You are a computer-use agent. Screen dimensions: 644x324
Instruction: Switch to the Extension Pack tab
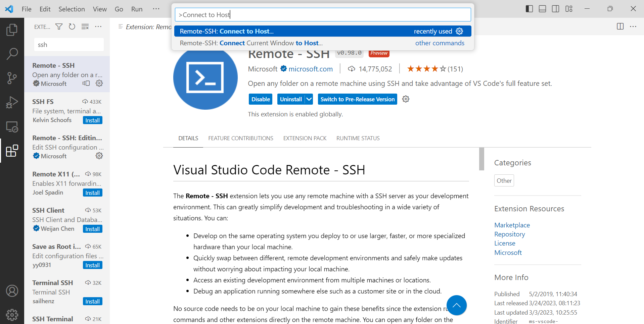[x=305, y=138]
